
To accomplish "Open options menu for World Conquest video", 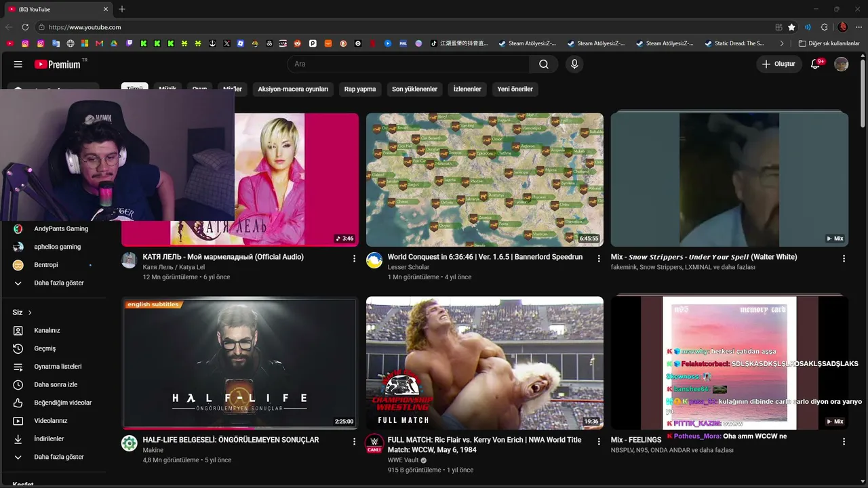I will [599, 258].
